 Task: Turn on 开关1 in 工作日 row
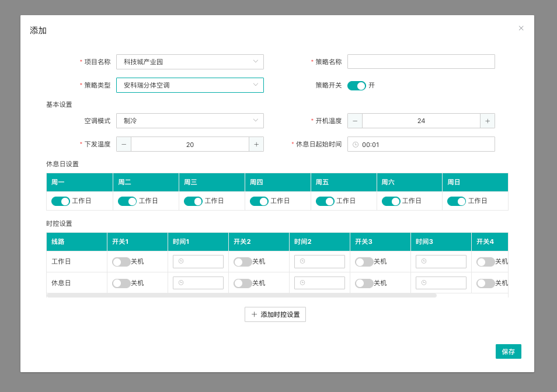tap(121, 262)
